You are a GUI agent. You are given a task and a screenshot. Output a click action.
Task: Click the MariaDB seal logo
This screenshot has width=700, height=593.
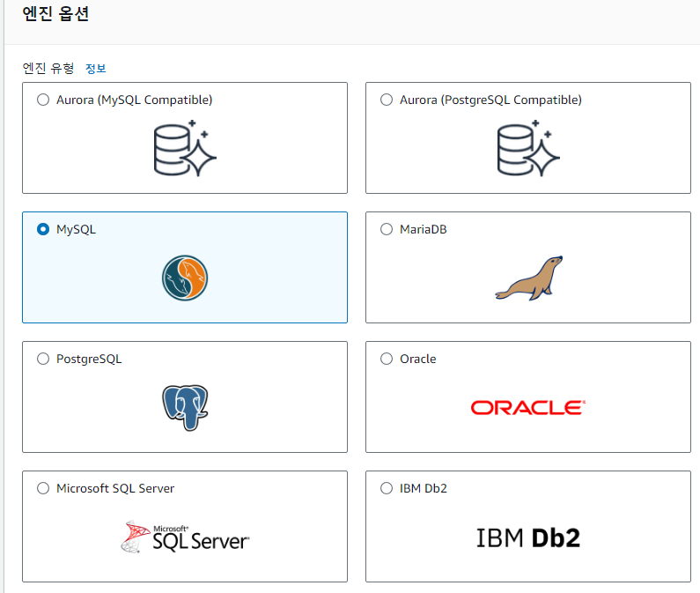528,278
